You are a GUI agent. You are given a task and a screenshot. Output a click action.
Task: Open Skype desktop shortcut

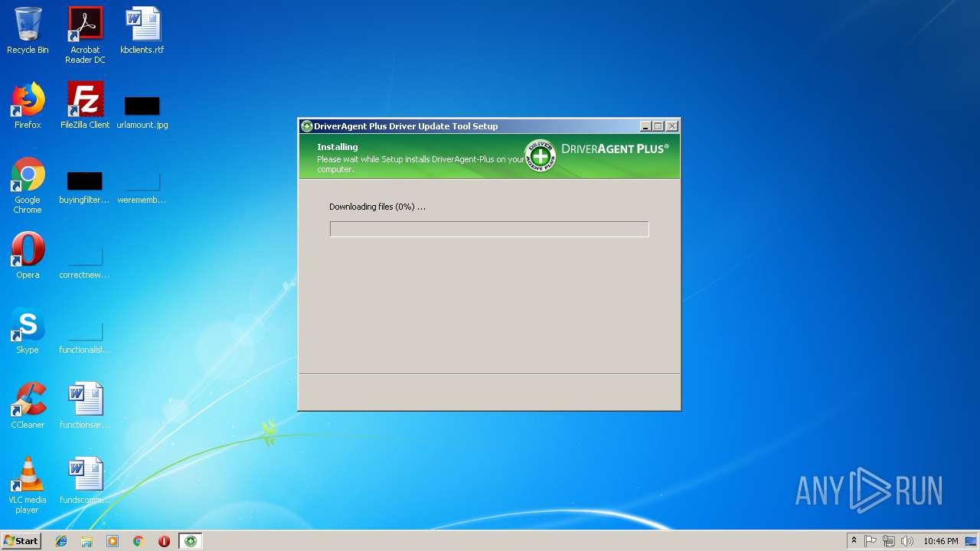[28, 331]
